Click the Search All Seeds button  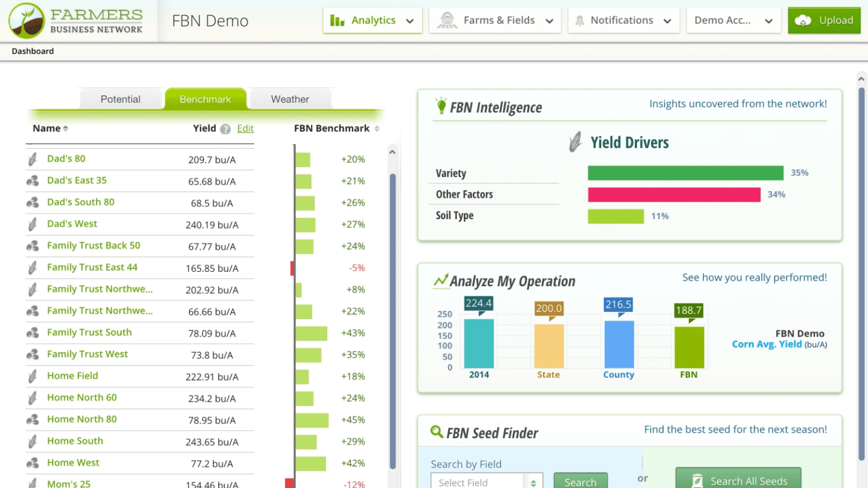click(738, 479)
